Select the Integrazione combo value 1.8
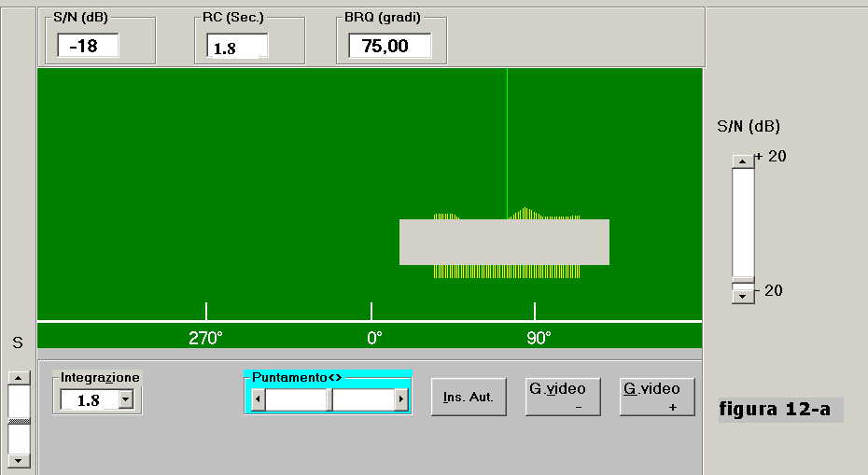The image size is (868, 475). click(90, 399)
